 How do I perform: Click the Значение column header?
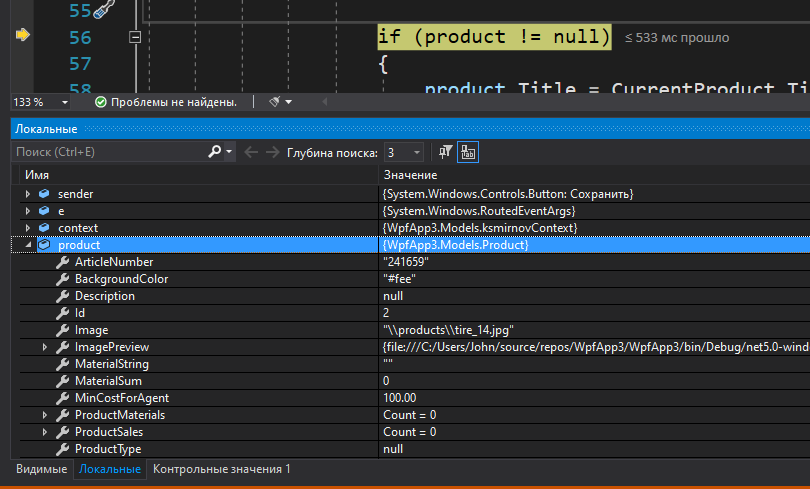click(x=410, y=175)
